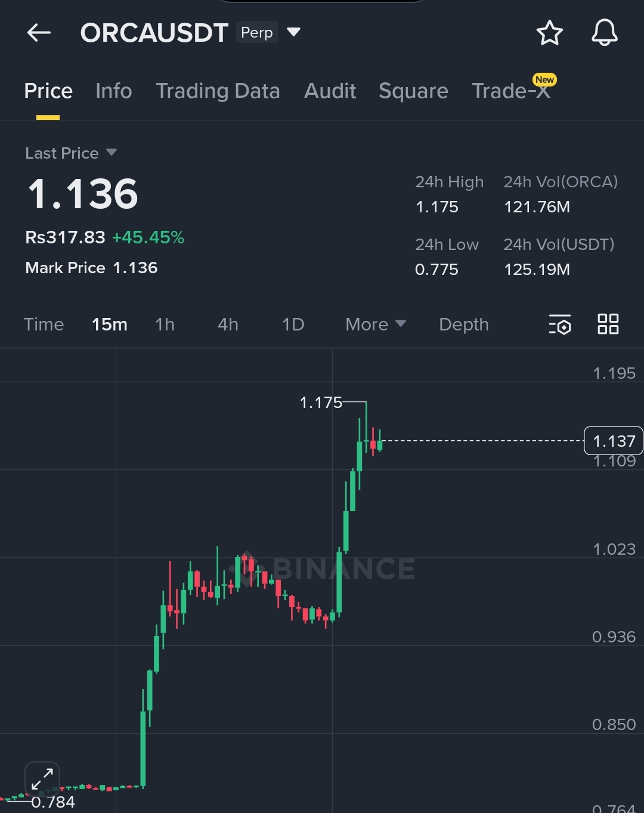Tap the 1.023 price axis label

click(614, 549)
